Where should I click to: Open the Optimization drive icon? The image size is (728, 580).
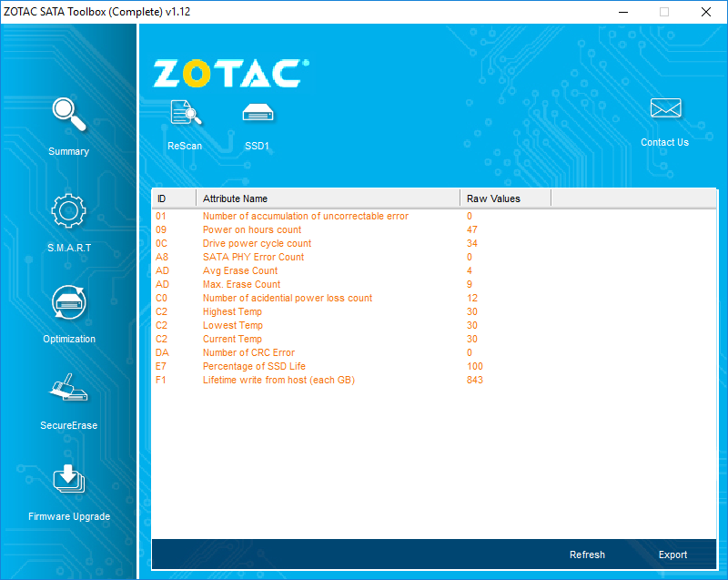point(69,302)
